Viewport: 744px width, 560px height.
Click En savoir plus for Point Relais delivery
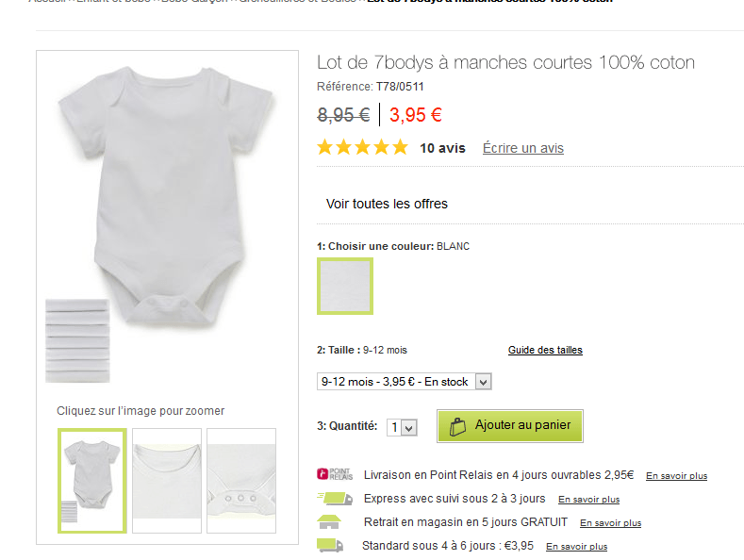click(676, 476)
